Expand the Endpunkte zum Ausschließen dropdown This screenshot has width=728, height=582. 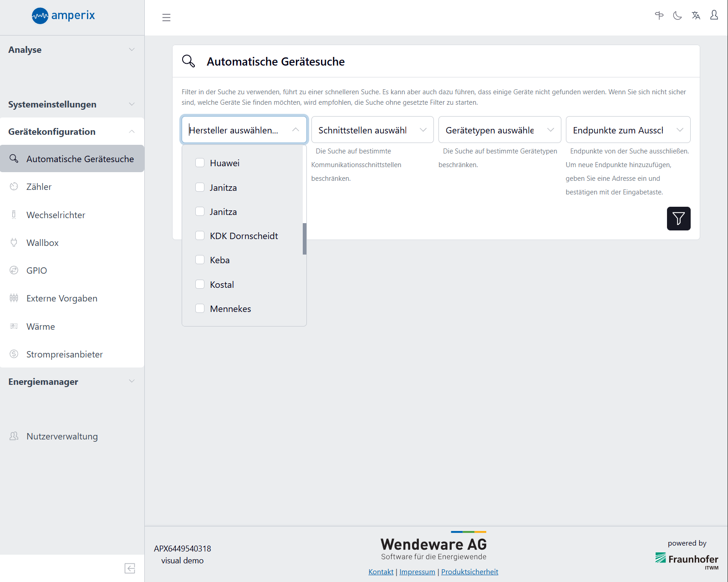click(627, 130)
